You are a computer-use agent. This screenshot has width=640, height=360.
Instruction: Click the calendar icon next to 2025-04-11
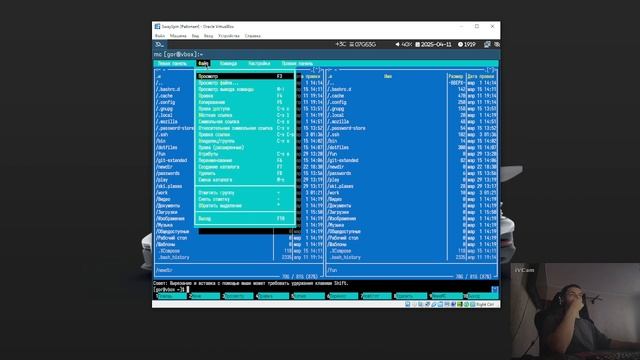point(418,44)
